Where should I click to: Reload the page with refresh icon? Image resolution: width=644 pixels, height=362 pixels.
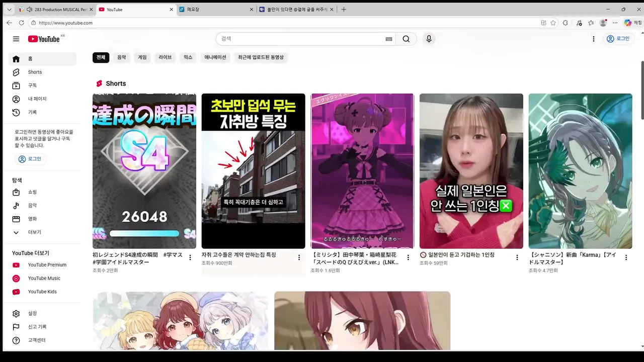coord(21,23)
